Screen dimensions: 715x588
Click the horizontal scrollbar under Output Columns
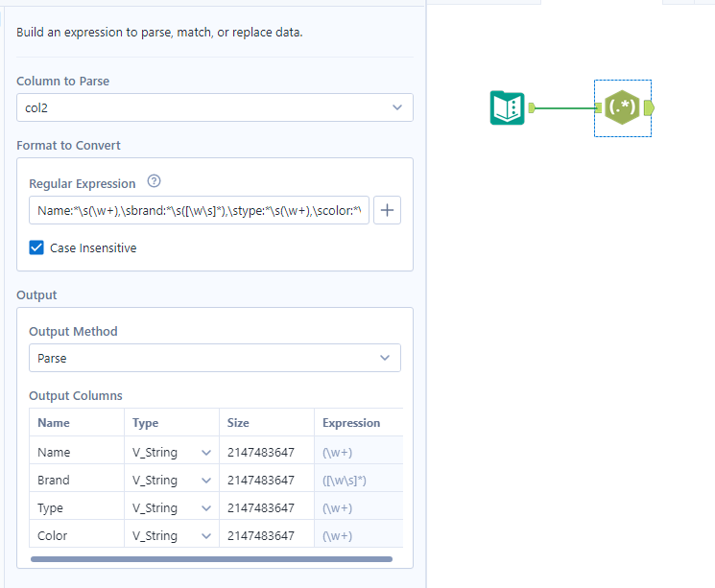(x=211, y=558)
